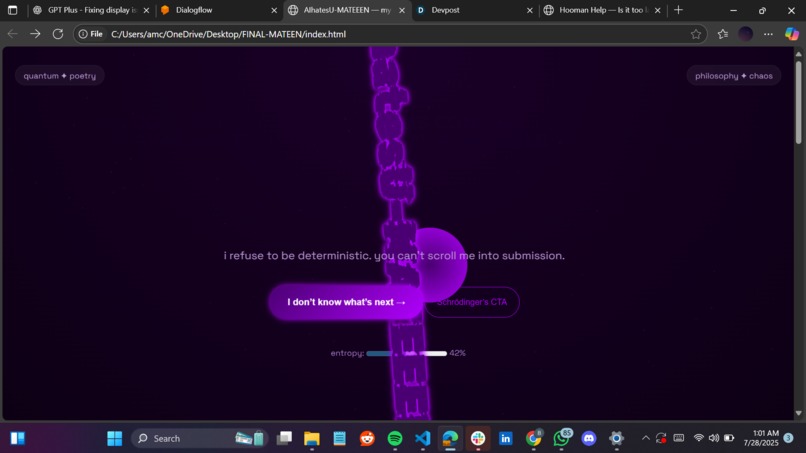Image resolution: width=806 pixels, height=453 pixels.
Task: Open Slack from the taskbar
Action: (478, 439)
